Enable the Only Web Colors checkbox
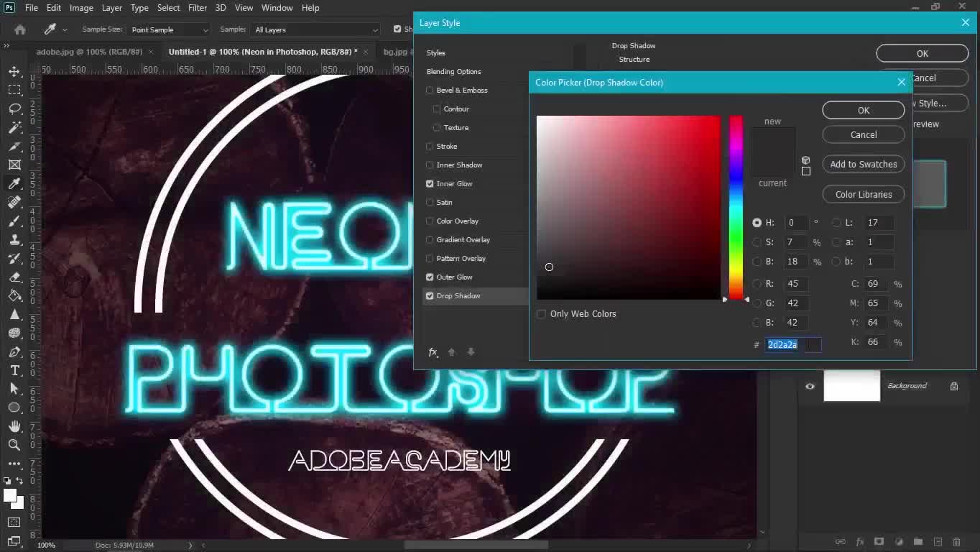 [542, 314]
